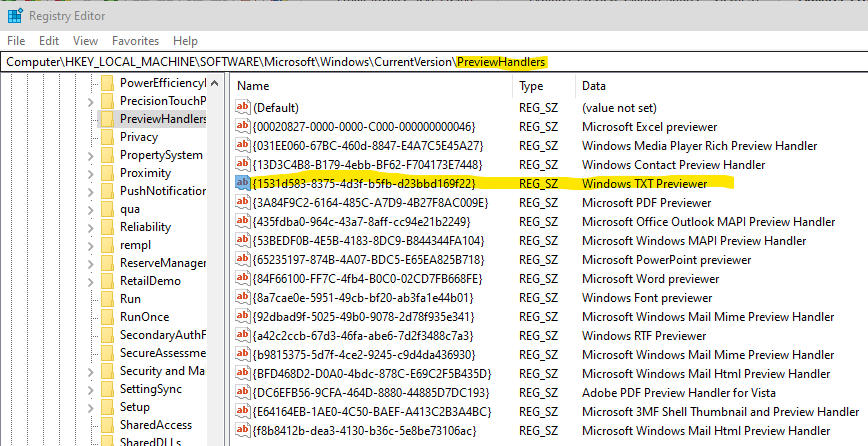Viewport: 868px width, 446px height.
Task: Click the folder icon next to RetailDemo key
Action: pos(107,281)
